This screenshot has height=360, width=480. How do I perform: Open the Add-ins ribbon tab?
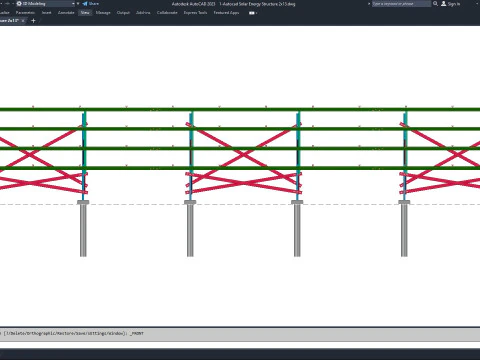[143, 13]
